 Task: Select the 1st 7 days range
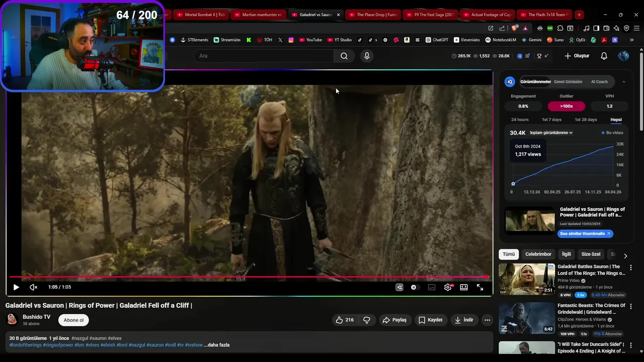click(x=551, y=120)
